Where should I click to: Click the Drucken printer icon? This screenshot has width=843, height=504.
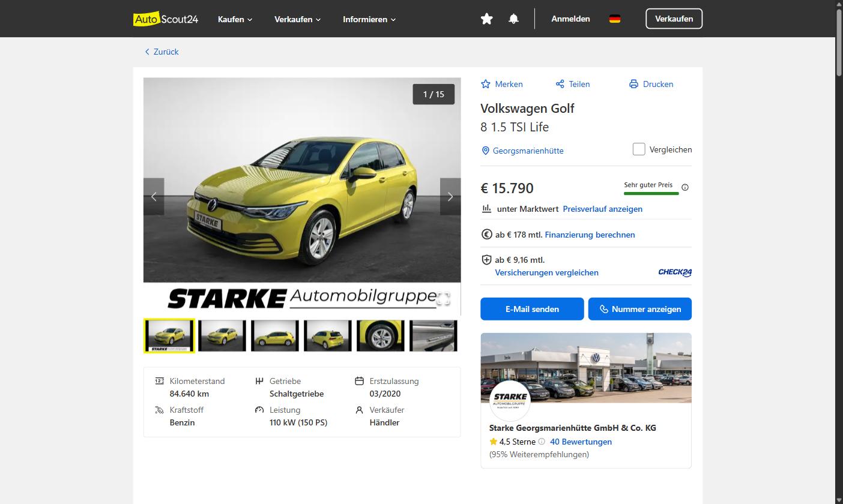633,84
